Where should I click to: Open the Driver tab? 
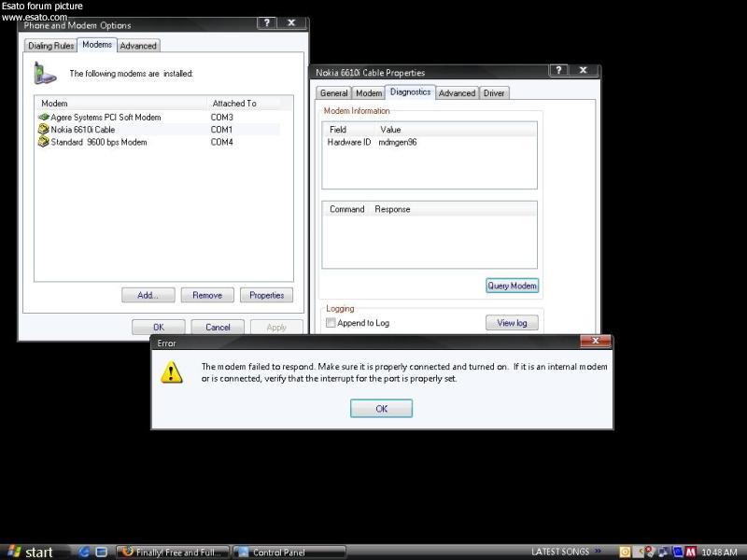(x=494, y=93)
